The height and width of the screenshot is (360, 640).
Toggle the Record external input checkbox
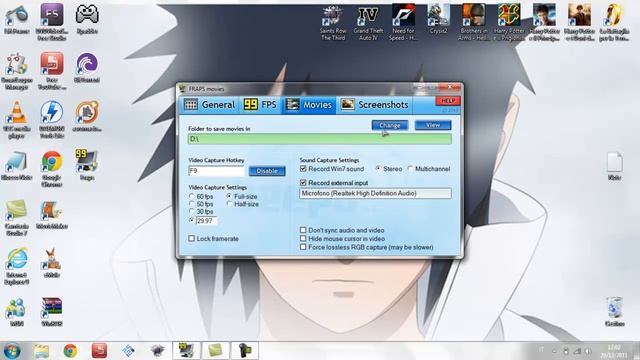click(x=303, y=182)
